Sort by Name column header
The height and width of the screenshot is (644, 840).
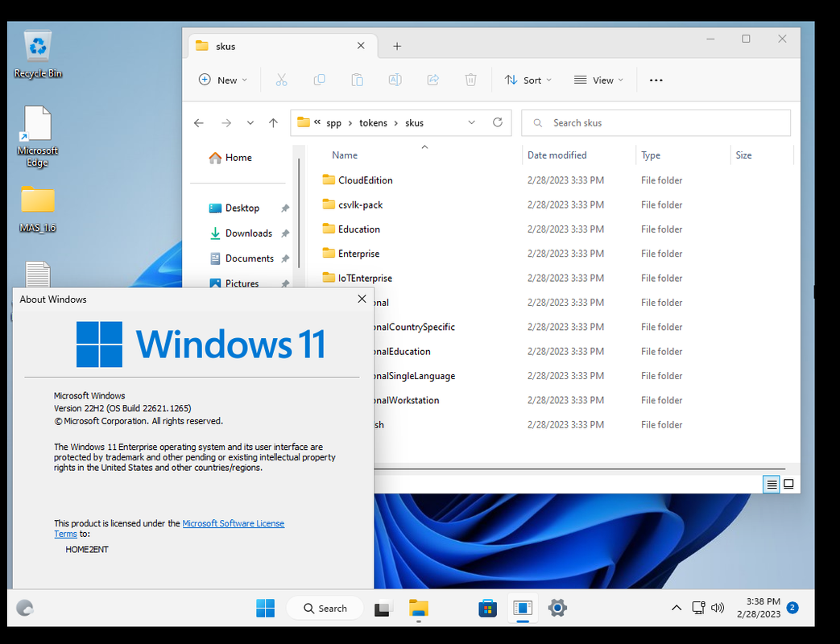pos(345,155)
